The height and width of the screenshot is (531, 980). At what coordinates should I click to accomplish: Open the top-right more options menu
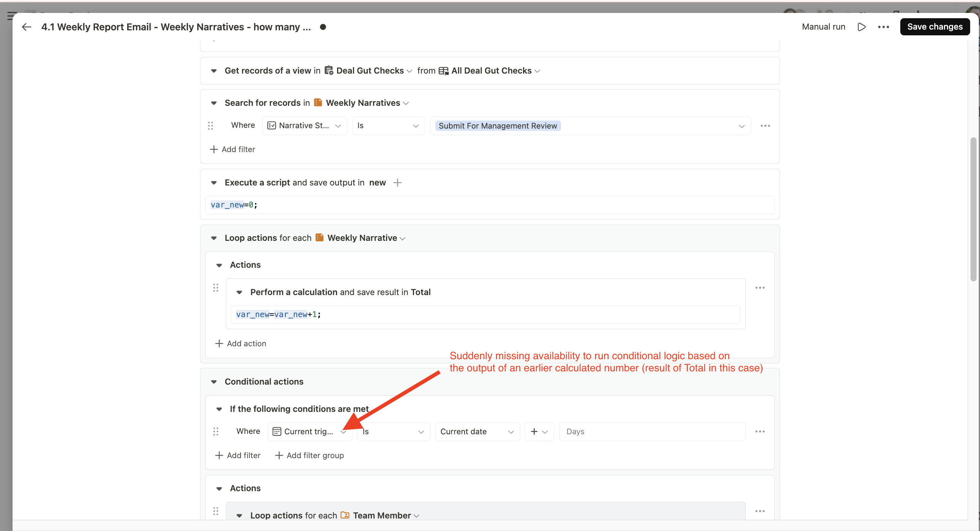[883, 27]
